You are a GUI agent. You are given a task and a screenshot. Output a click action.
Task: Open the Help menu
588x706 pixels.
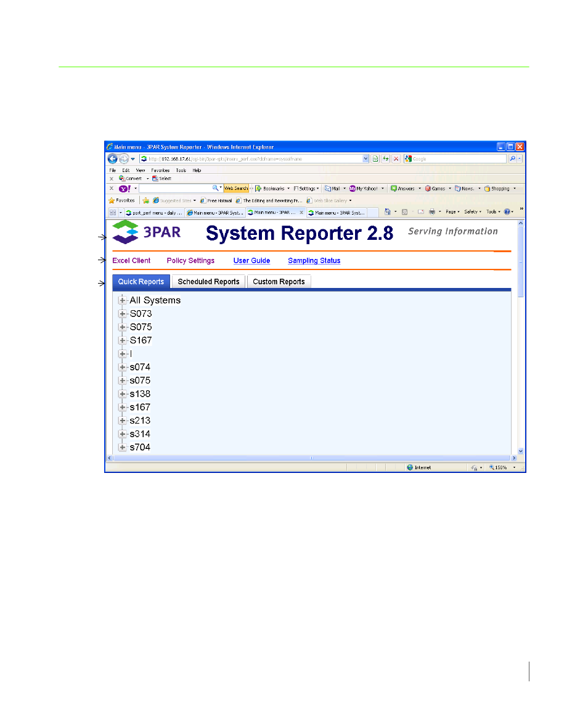point(197,170)
